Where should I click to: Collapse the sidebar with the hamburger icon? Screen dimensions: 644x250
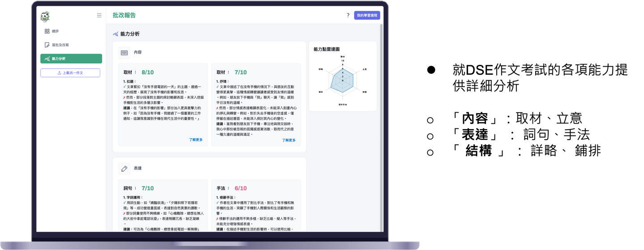(x=99, y=15)
